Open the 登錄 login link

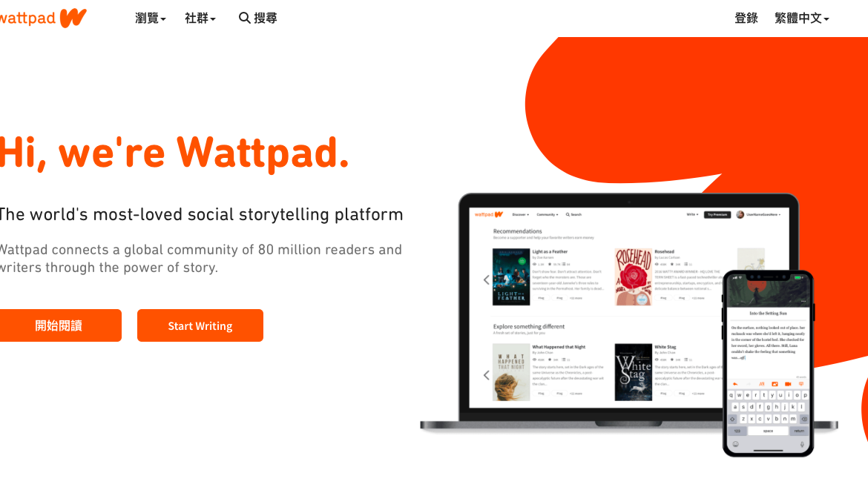pos(746,19)
